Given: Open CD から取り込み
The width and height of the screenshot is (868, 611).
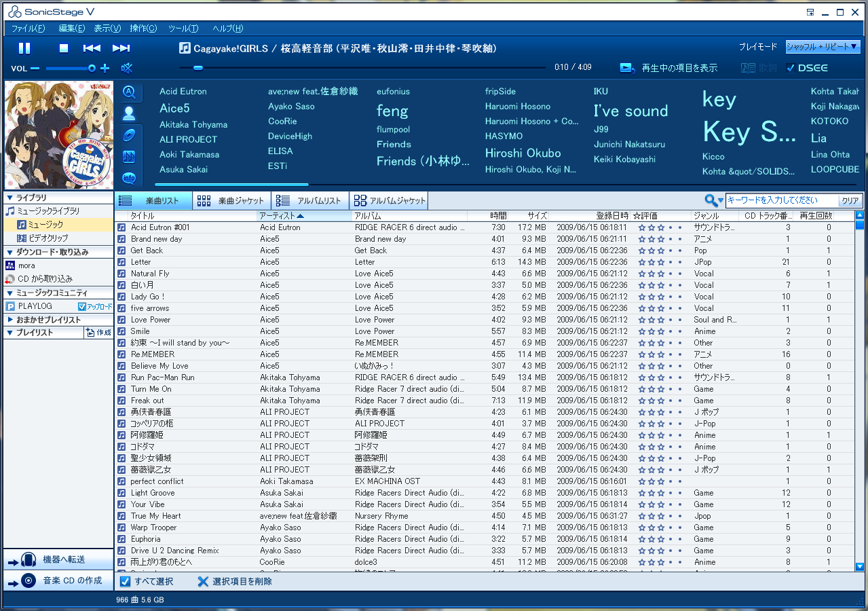Looking at the screenshot, I should [x=45, y=279].
